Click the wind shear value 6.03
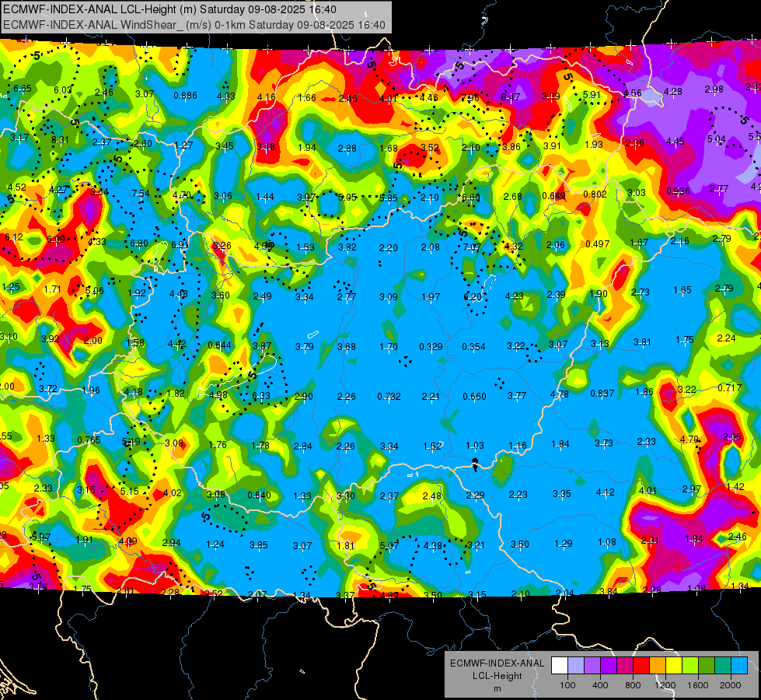The width and height of the screenshot is (761, 700). coord(63,90)
